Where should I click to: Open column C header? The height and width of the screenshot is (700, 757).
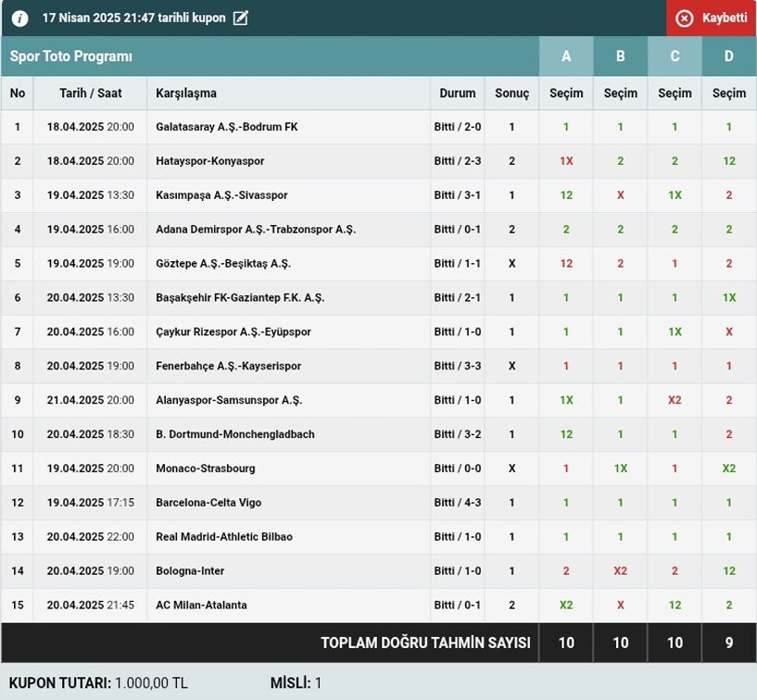pyautogui.click(x=675, y=56)
